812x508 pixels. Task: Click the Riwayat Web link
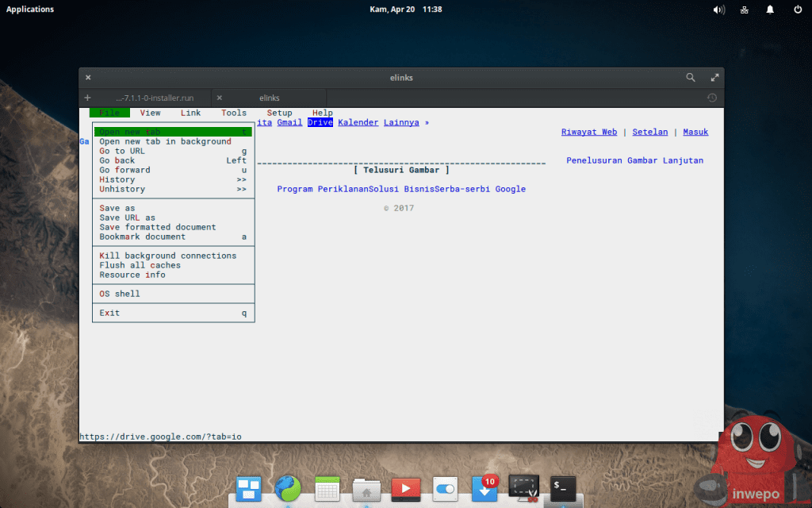tap(588, 132)
